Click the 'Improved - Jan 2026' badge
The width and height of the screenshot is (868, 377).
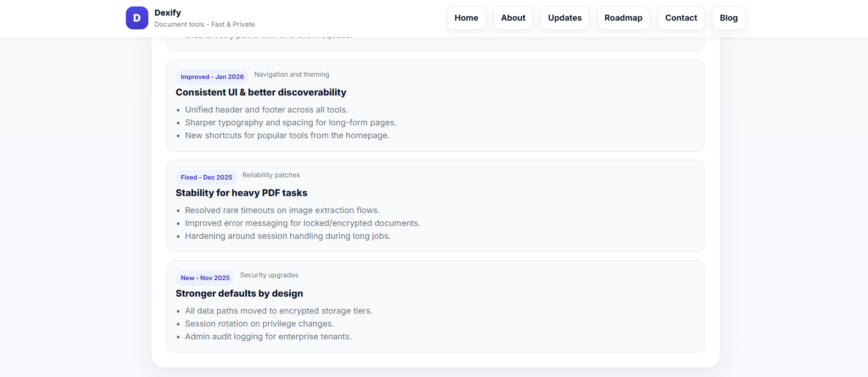(x=212, y=77)
